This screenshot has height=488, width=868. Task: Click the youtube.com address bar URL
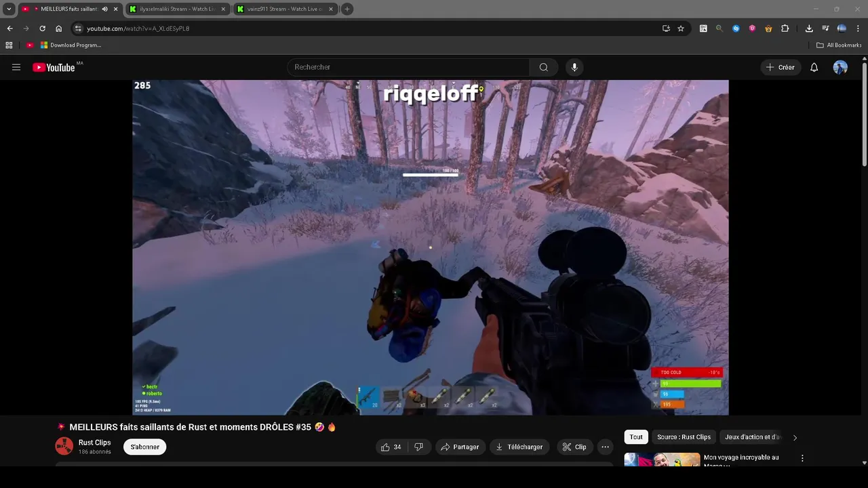coord(138,28)
